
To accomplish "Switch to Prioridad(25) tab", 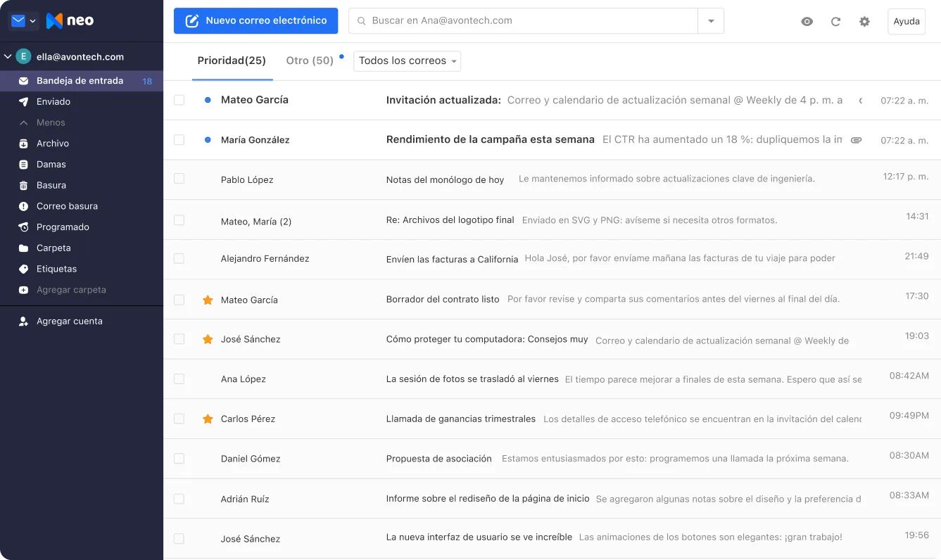I will [232, 61].
